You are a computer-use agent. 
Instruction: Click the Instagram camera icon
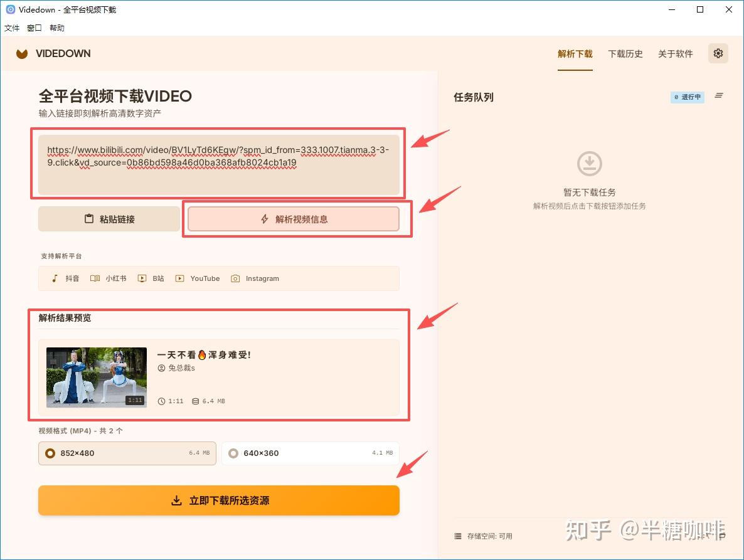pos(235,278)
